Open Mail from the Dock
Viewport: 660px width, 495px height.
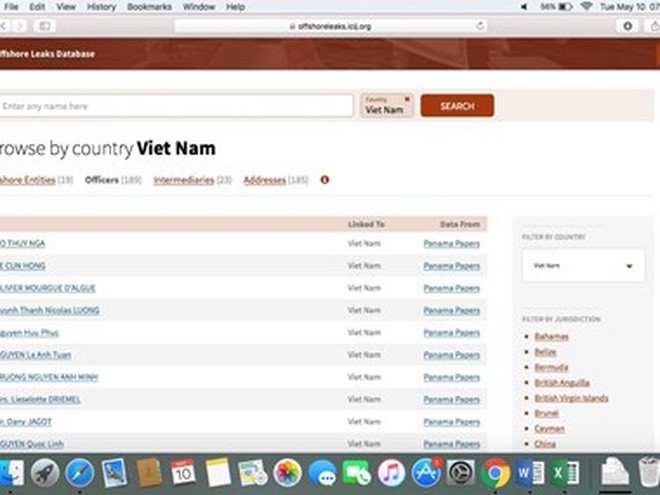pos(114,472)
